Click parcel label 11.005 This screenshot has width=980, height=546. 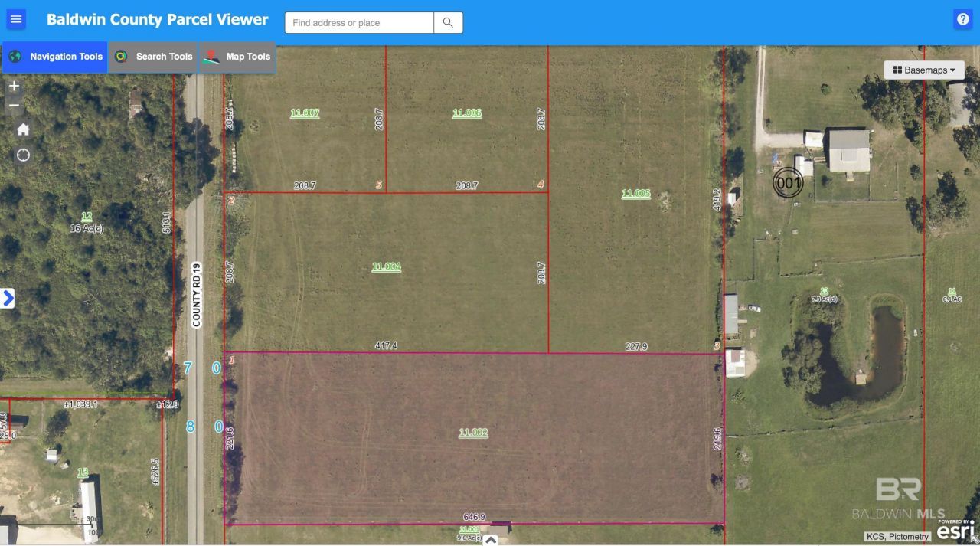pos(635,194)
